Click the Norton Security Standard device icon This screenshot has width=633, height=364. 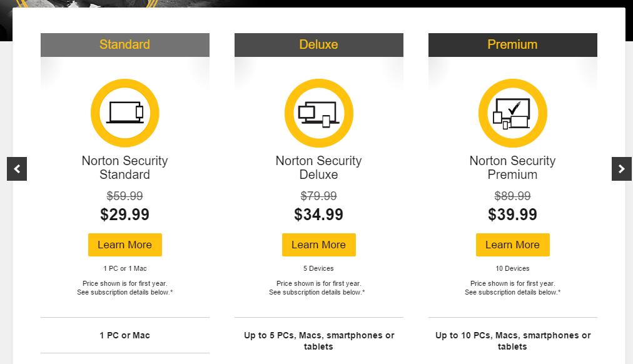(125, 113)
